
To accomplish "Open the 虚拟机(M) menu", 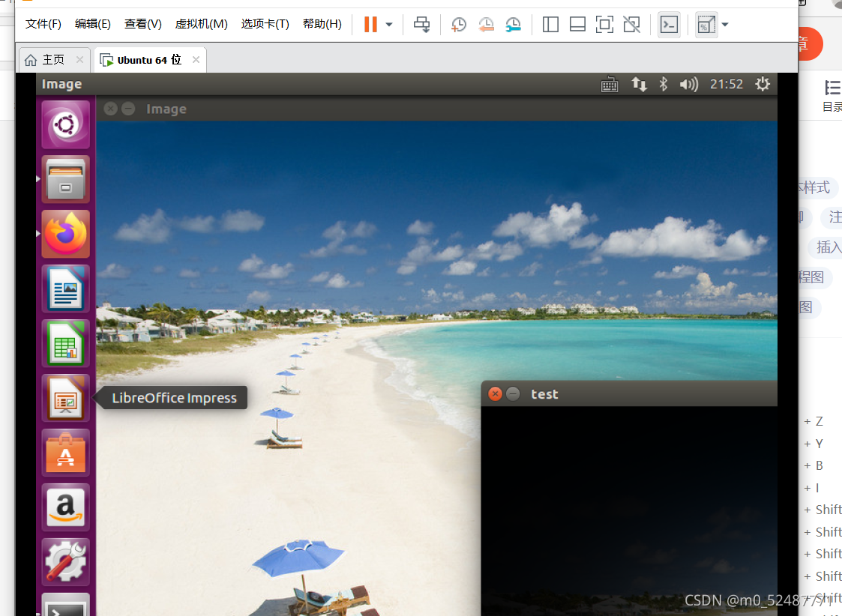I will point(202,24).
